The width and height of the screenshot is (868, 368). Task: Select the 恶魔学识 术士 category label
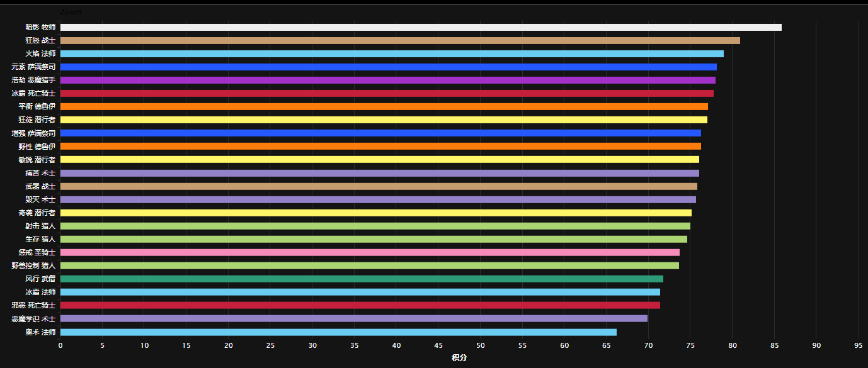[33, 319]
